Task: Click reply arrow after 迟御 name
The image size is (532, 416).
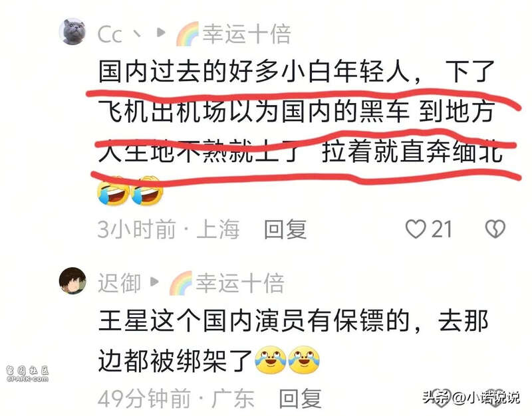Action: click(154, 281)
